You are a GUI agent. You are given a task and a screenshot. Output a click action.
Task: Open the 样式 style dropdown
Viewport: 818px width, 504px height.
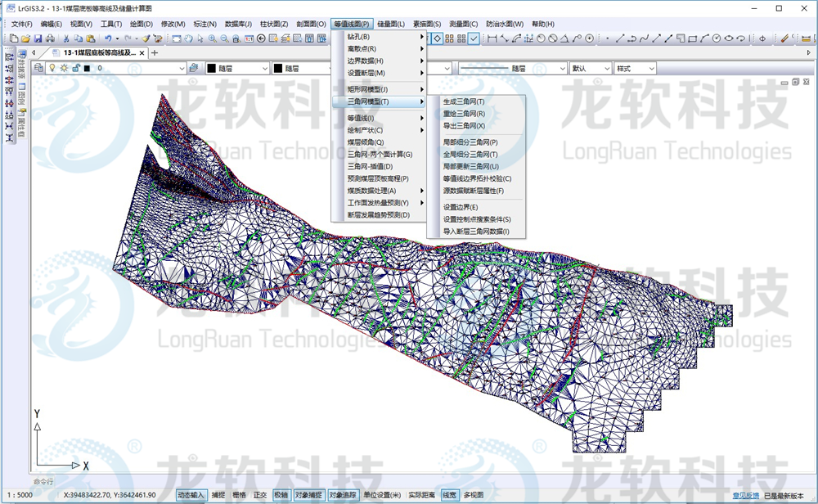[x=635, y=69]
